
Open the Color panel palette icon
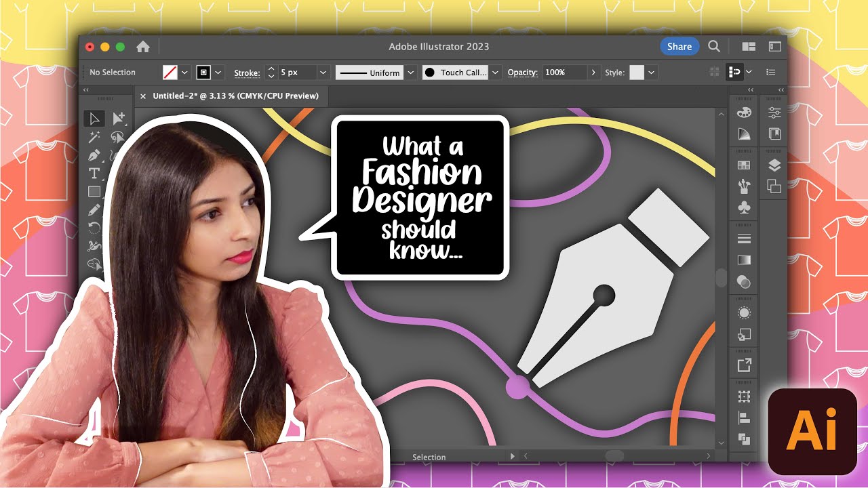[744, 113]
